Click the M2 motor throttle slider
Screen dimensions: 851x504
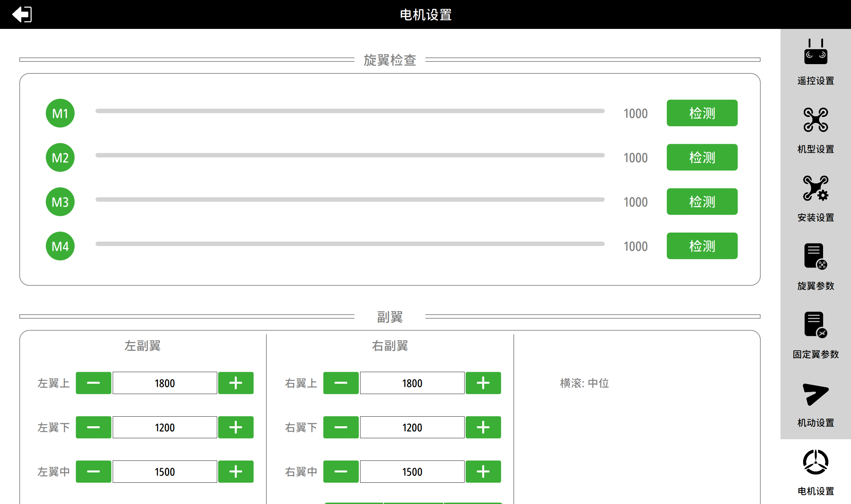[350, 155]
